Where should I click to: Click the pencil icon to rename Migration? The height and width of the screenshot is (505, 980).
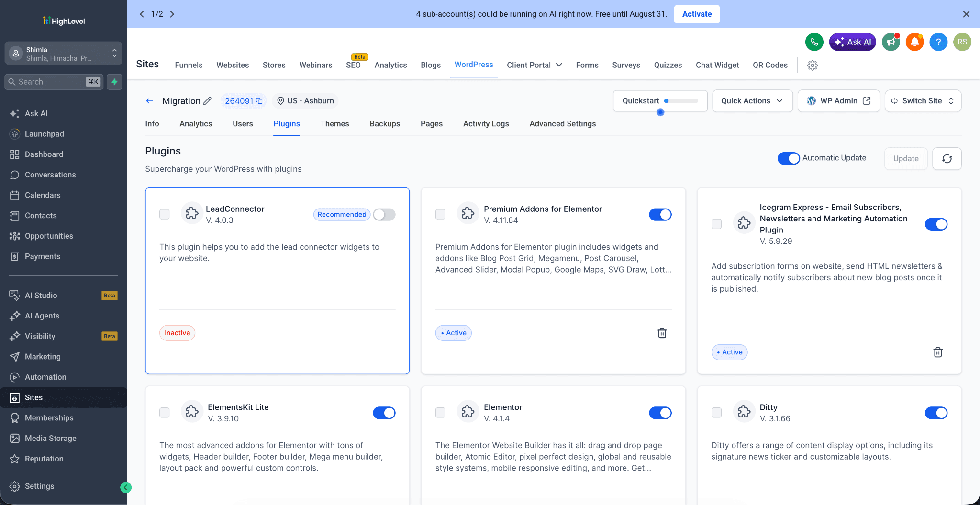[207, 101]
